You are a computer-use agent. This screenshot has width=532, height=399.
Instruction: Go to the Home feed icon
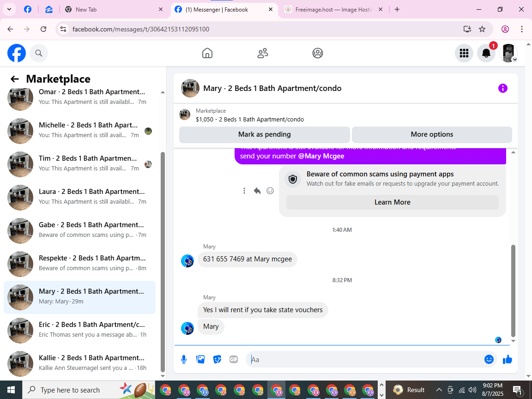coord(207,53)
